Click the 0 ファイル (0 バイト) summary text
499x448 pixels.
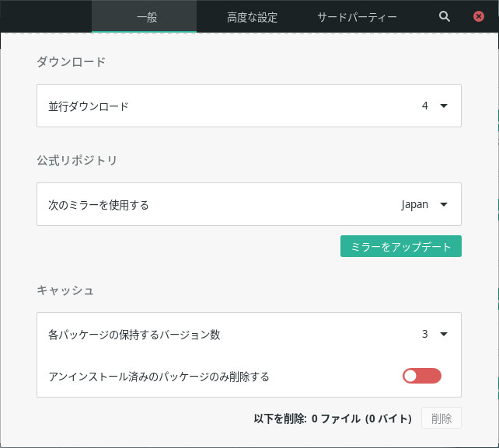click(361, 418)
